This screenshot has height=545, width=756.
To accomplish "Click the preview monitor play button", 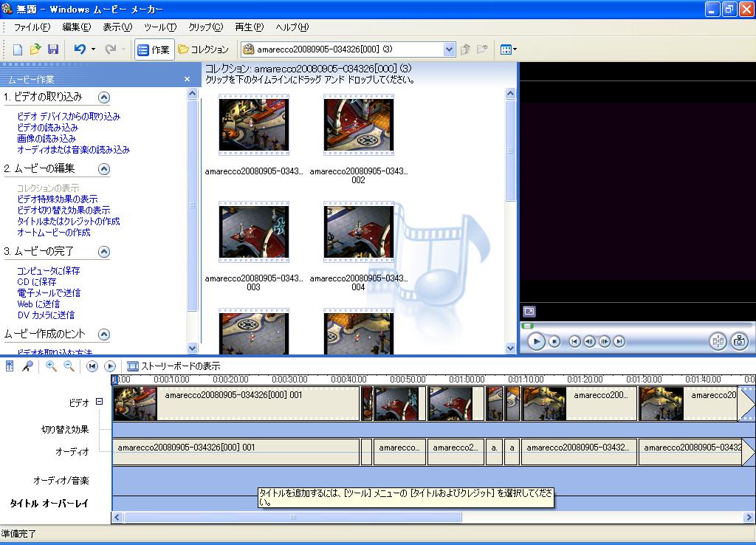I will (x=536, y=341).
